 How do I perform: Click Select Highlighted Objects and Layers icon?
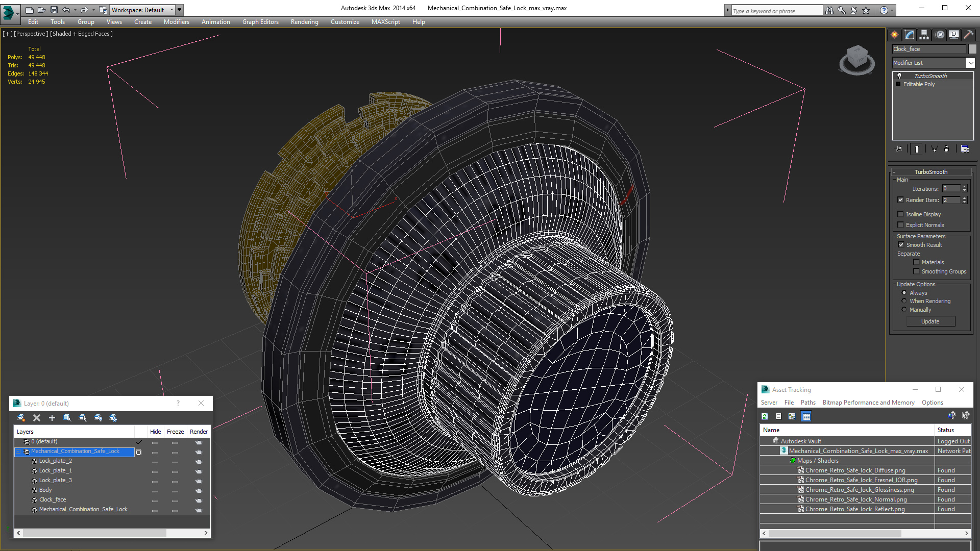click(67, 418)
